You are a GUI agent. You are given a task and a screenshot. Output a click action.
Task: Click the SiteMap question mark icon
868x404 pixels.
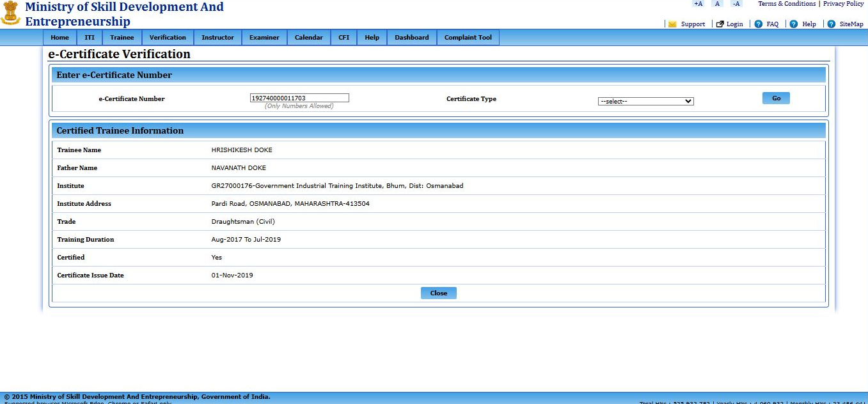point(831,24)
